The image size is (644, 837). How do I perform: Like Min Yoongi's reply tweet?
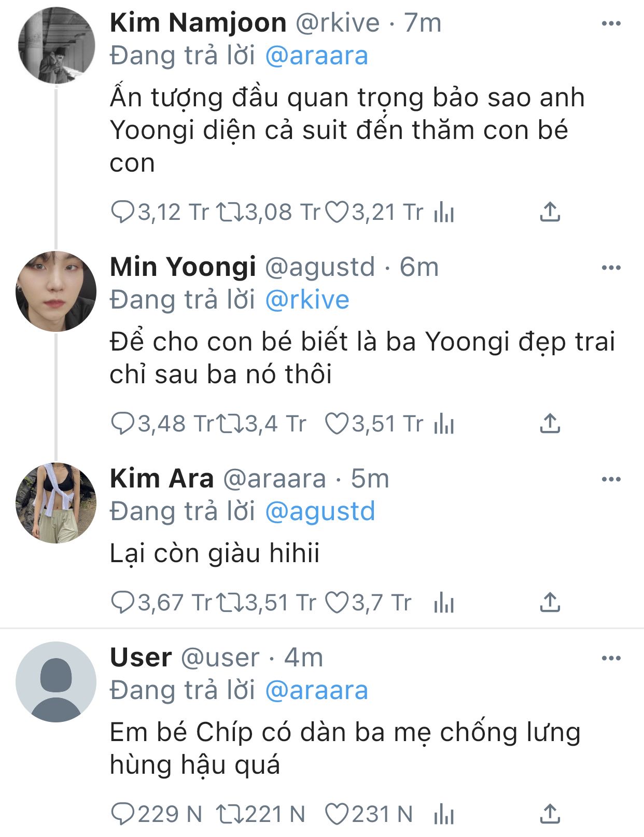(336, 424)
